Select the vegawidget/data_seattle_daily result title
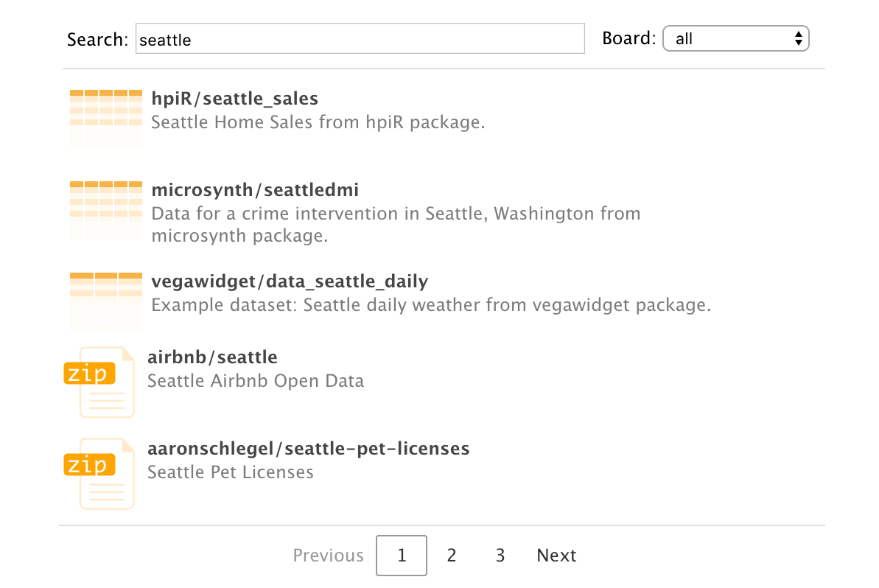This screenshot has width=879, height=588. (290, 281)
